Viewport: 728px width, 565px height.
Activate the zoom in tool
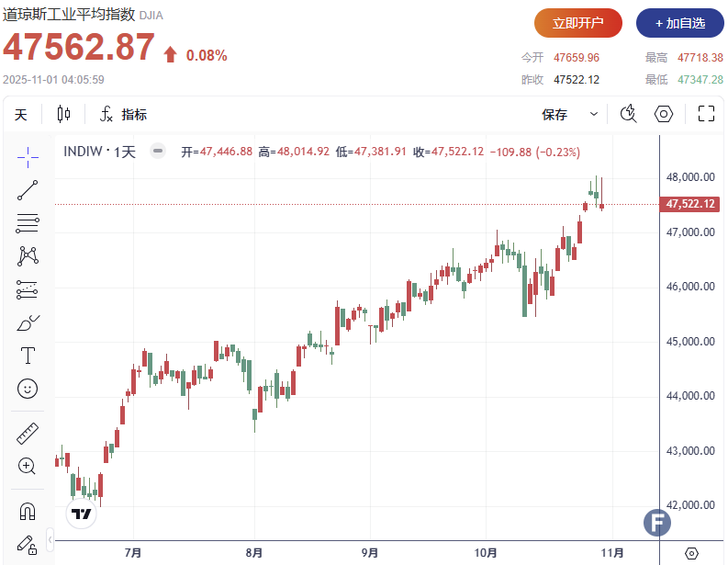click(28, 466)
